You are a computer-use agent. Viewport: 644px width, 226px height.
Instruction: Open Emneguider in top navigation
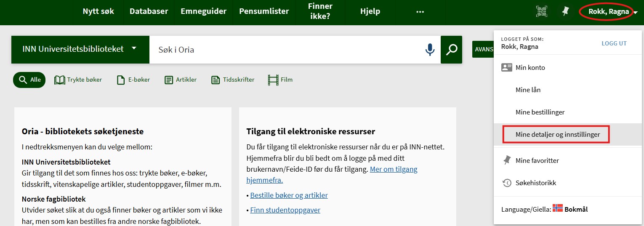204,11
